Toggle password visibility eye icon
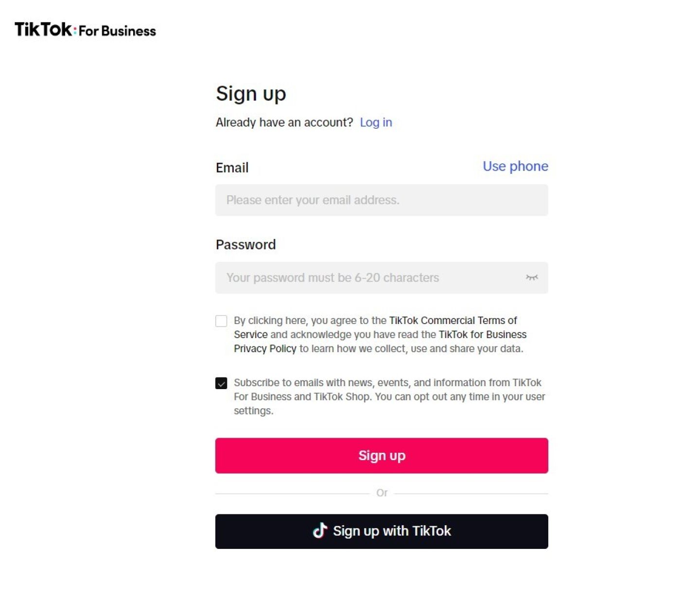Image resolution: width=700 pixels, height=615 pixels. coord(532,277)
